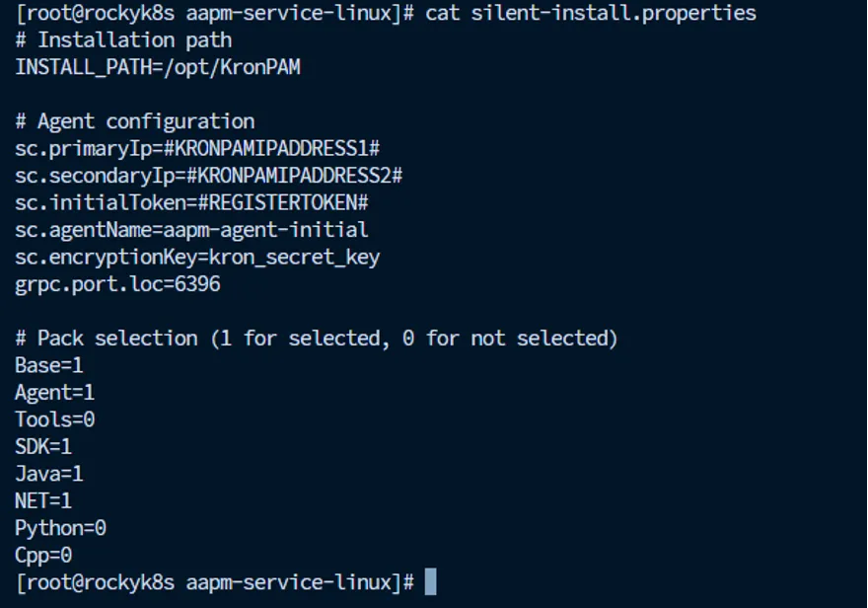This screenshot has height=608, width=868.
Task: Click the Agent=1 entry
Action: tap(54, 393)
